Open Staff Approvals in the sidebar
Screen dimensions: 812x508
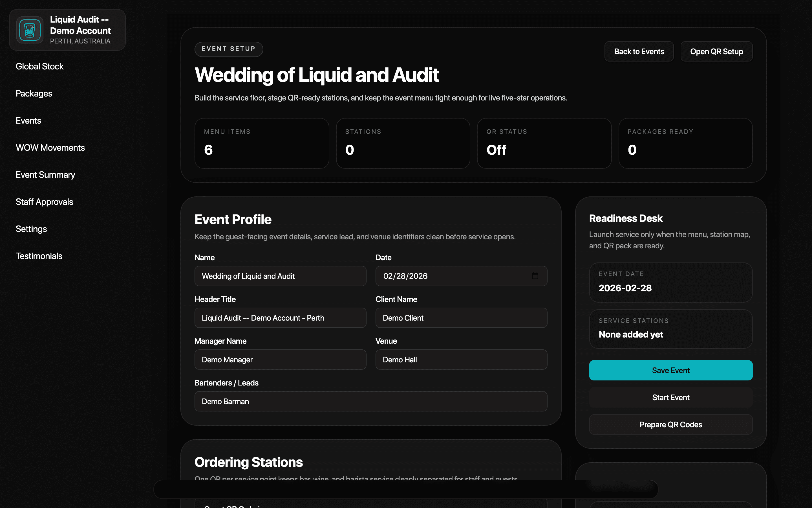44,202
